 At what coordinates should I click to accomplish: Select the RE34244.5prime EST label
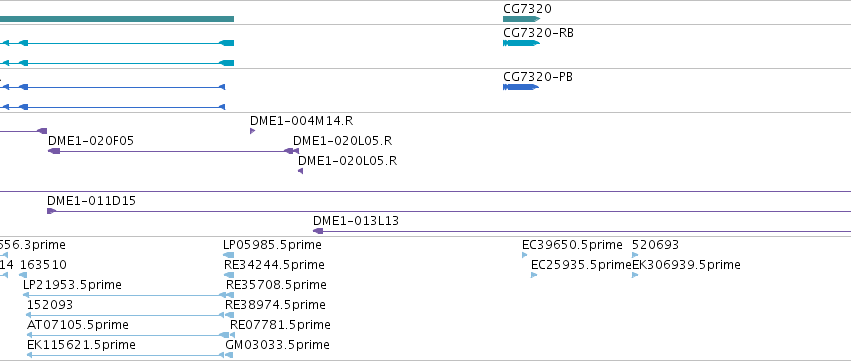(x=274, y=265)
